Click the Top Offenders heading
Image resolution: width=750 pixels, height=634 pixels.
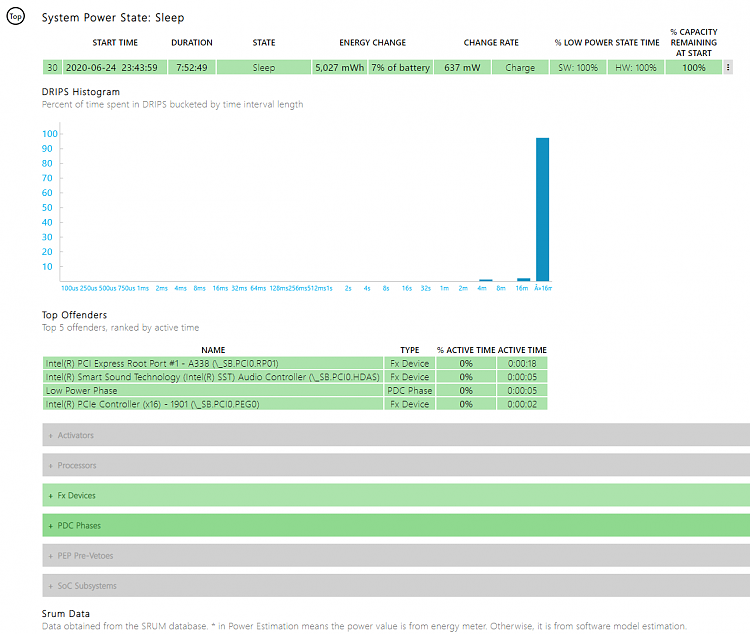click(x=74, y=315)
